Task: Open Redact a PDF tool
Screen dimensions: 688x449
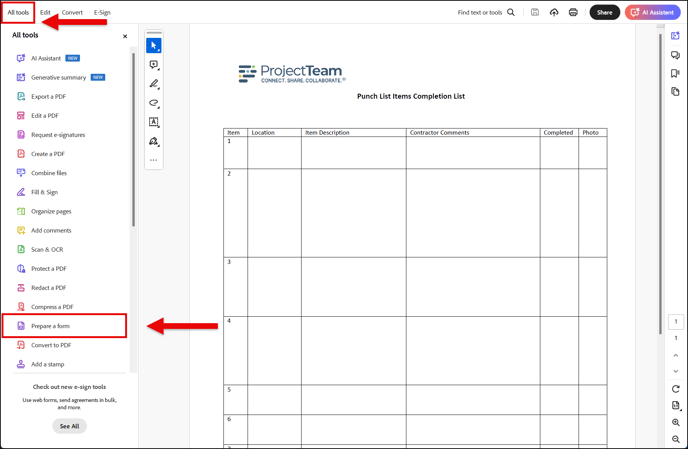Action: point(41,287)
